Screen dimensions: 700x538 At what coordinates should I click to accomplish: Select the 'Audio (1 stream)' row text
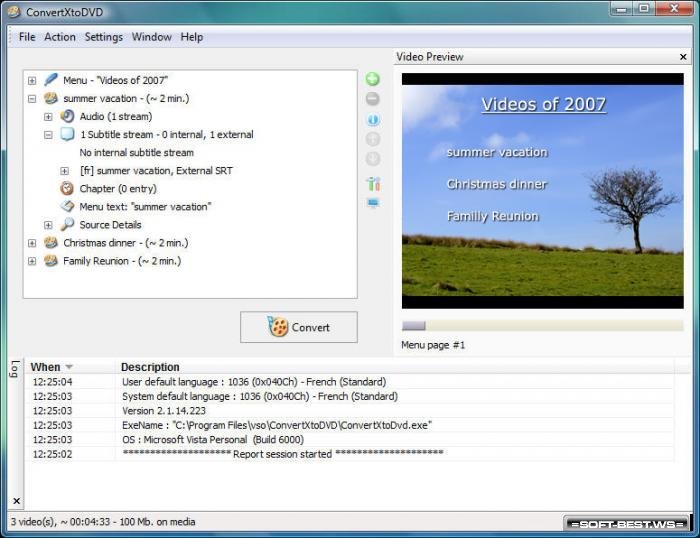point(116,117)
